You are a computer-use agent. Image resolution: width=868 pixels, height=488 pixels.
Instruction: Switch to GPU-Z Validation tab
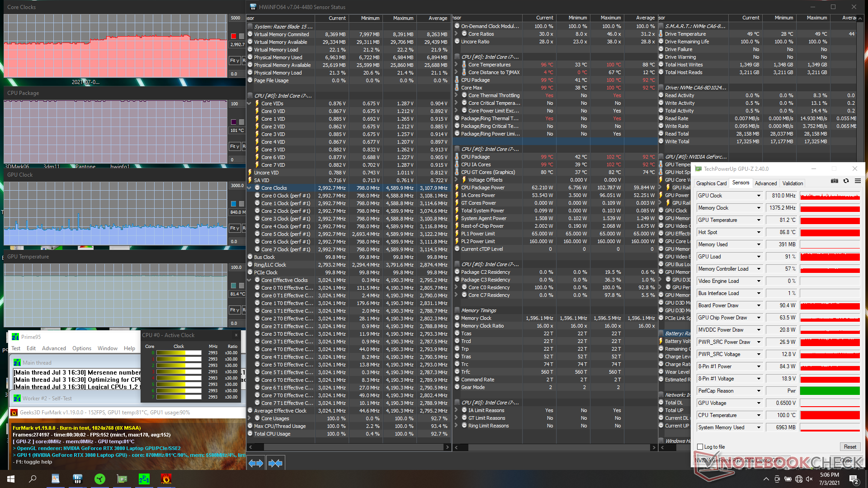[x=793, y=183]
